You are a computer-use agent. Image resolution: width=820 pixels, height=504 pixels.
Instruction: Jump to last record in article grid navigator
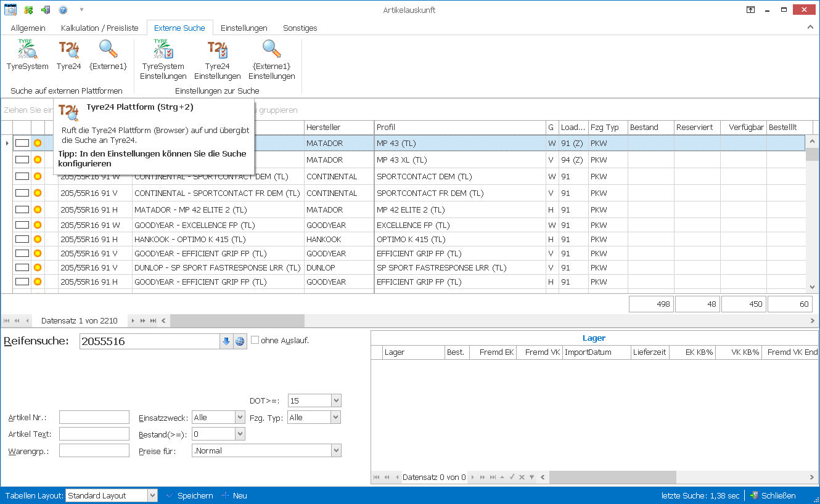click(x=153, y=321)
